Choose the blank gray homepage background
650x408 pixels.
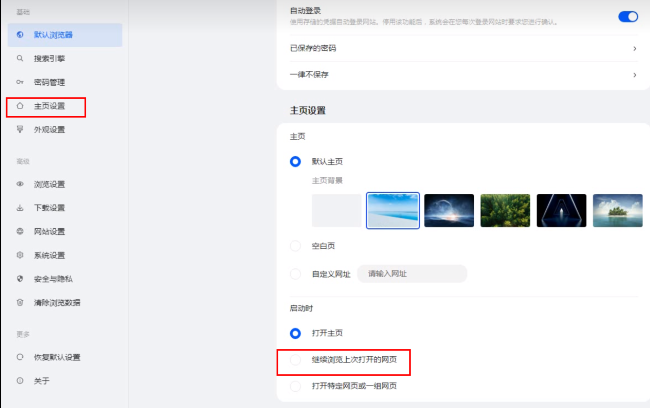[x=337, y=210]
